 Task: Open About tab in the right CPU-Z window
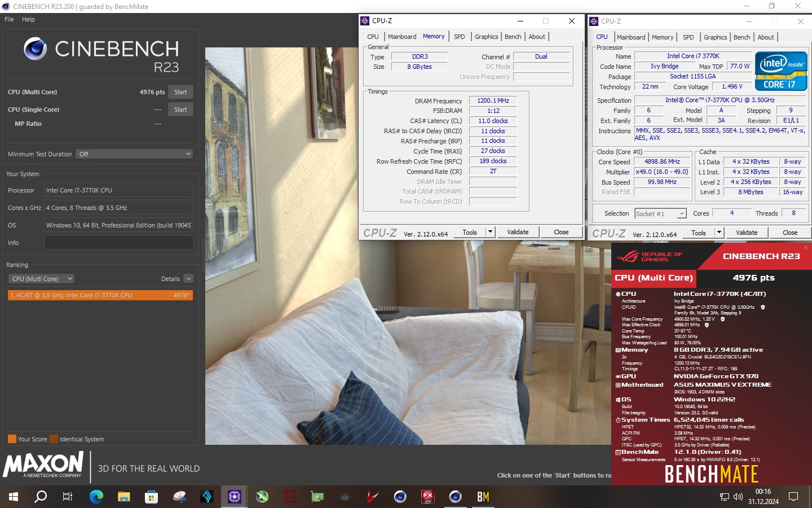click(766, 37)
